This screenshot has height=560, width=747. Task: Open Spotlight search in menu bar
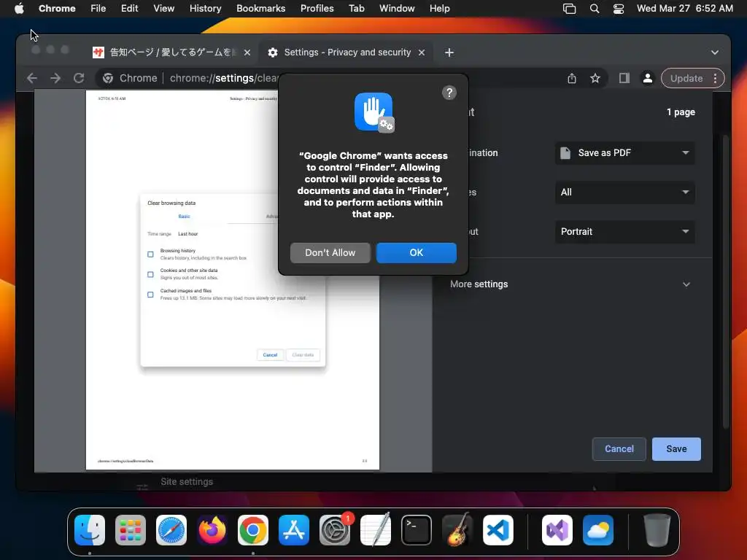(594, 8)
